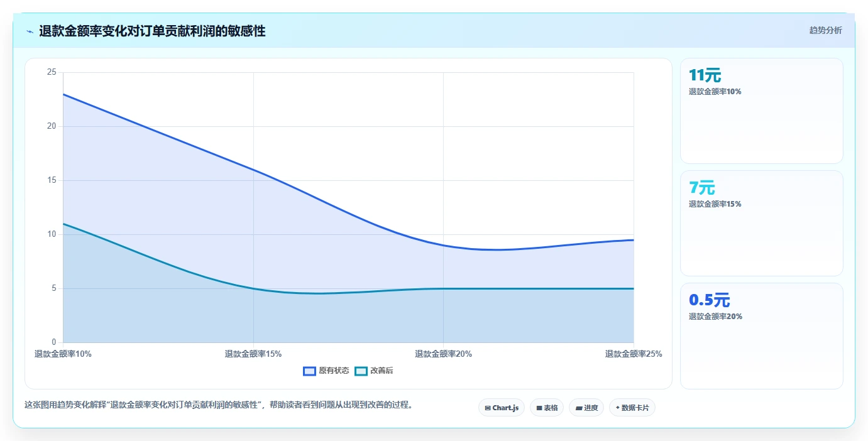Click the lightning icon beside the chart title
The image size is (868, 441).
coord(30,31)
